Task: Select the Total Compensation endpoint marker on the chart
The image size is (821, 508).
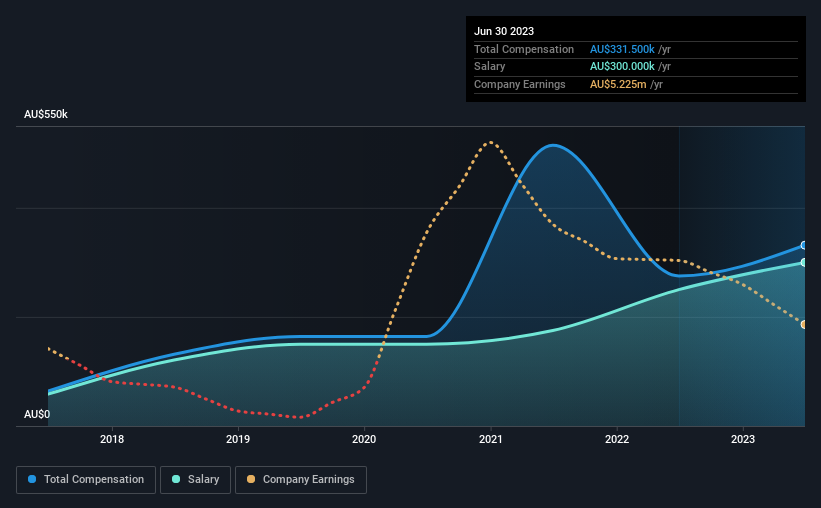Action: 804,245
